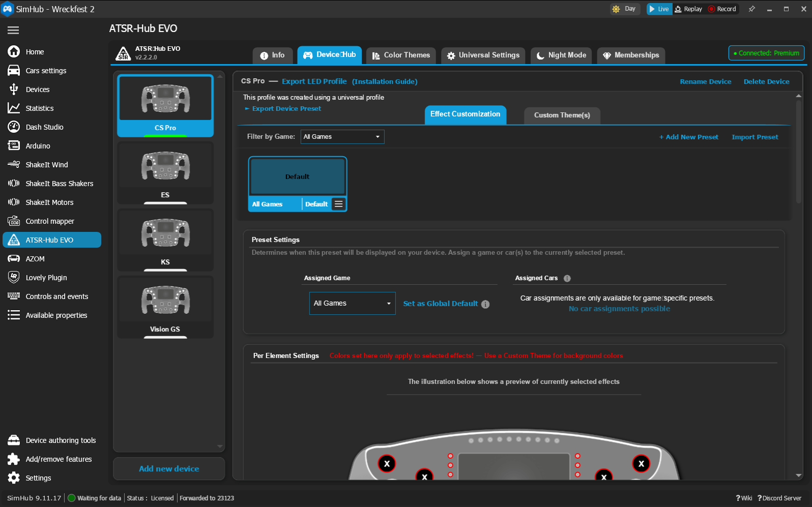Switch to Replay mode
This screenshot has width=812, height=507.
coord(688,9)
